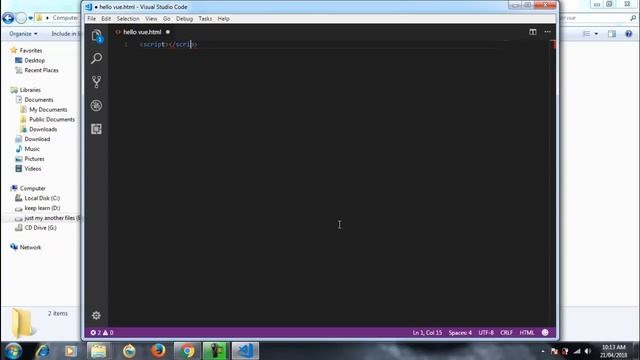
Task: Click the Back button in Explorer window
Action: pos(8,18)
